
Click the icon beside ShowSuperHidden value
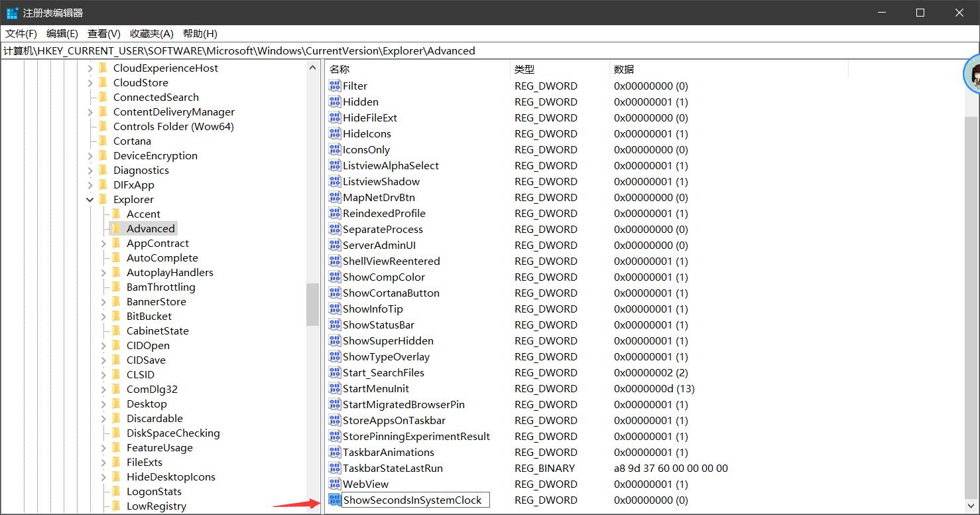point(335,341)
